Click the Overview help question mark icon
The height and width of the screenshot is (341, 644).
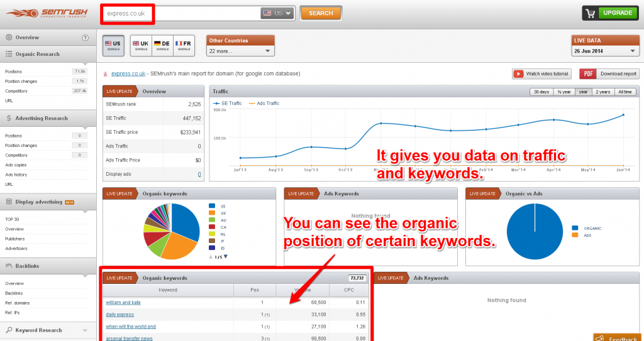(x=85, y=38)
